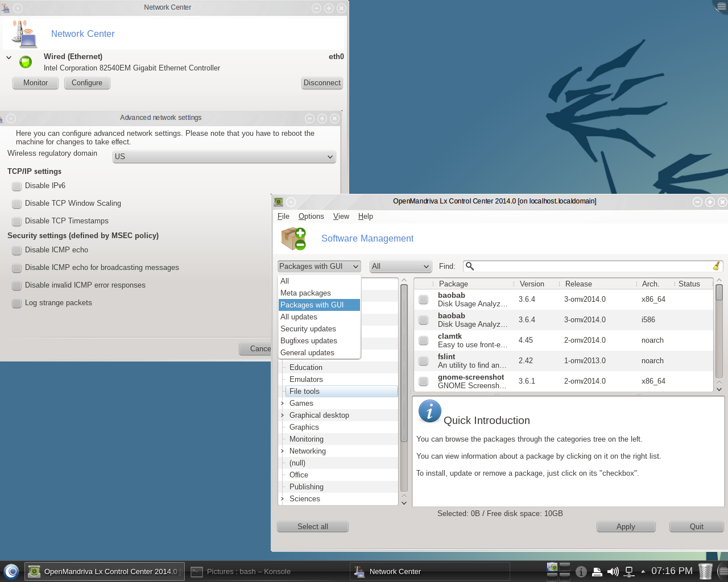Click the Software Management package icon
The height and width of the screenshot is (582, 728).
pyautogui.click(x=294, y=239)
